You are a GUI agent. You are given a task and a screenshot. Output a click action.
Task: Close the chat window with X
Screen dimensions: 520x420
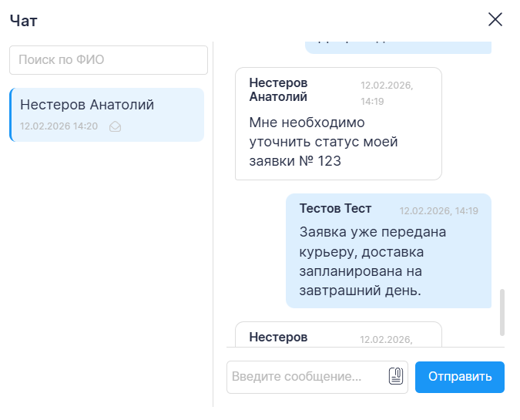click(x=495, y=20)
